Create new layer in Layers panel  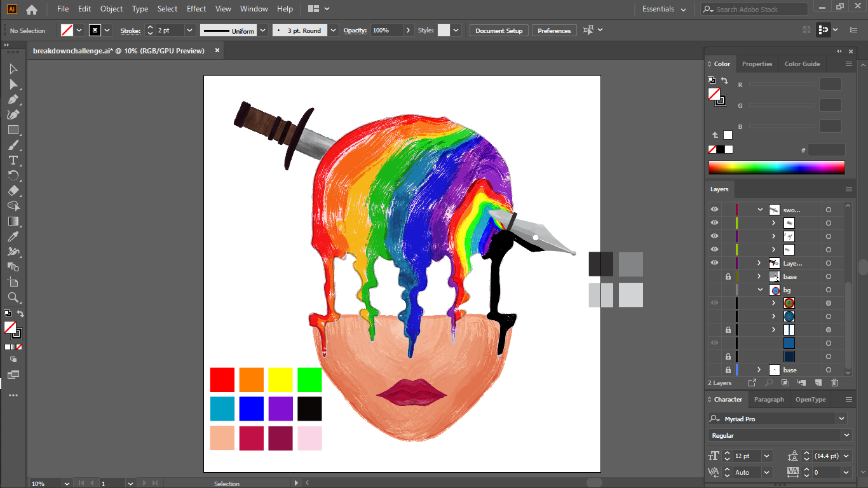point(818,383)
